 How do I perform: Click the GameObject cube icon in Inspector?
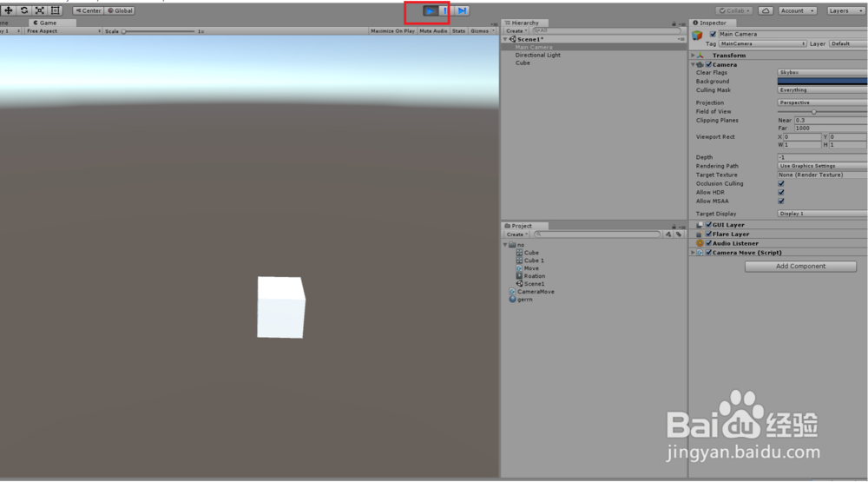tap(698, 36)
